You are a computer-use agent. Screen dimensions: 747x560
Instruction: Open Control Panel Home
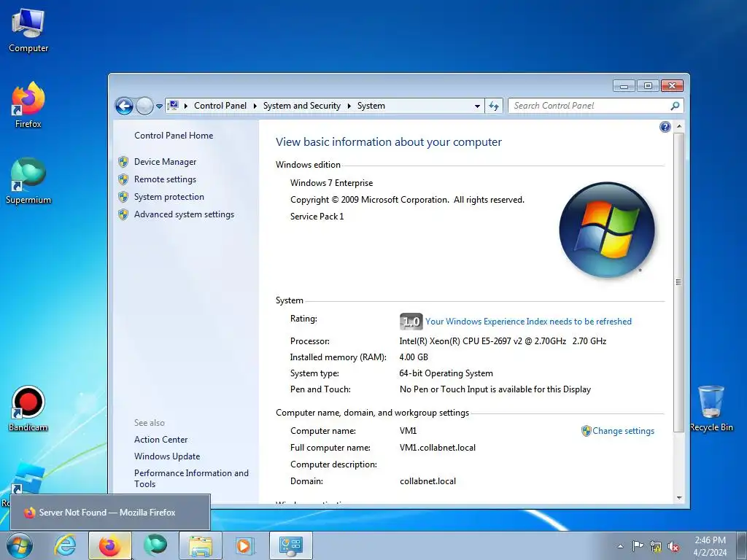(174, 136)
